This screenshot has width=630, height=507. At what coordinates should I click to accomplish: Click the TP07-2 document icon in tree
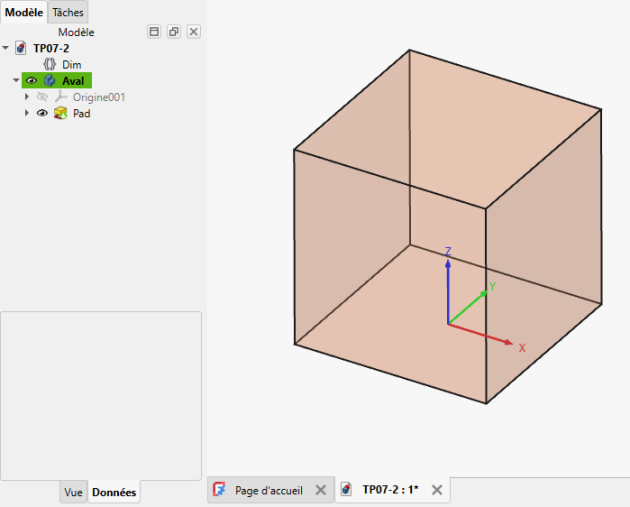20,48
